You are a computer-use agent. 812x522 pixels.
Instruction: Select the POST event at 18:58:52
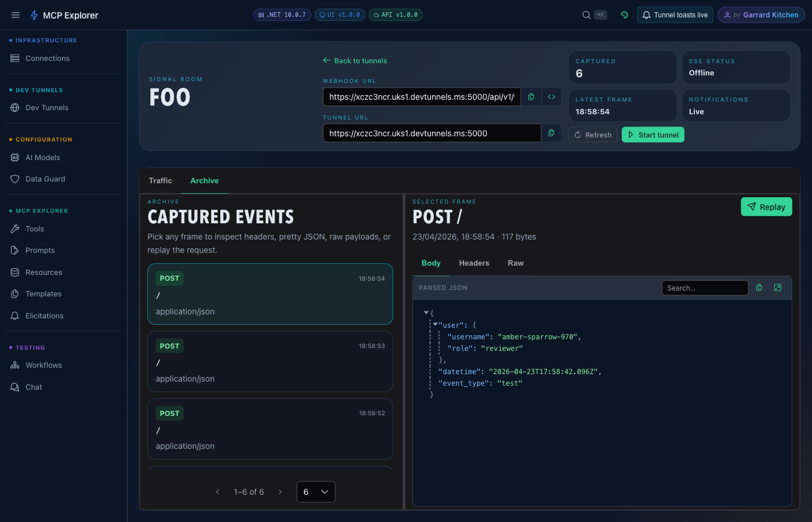click(270, 429)
